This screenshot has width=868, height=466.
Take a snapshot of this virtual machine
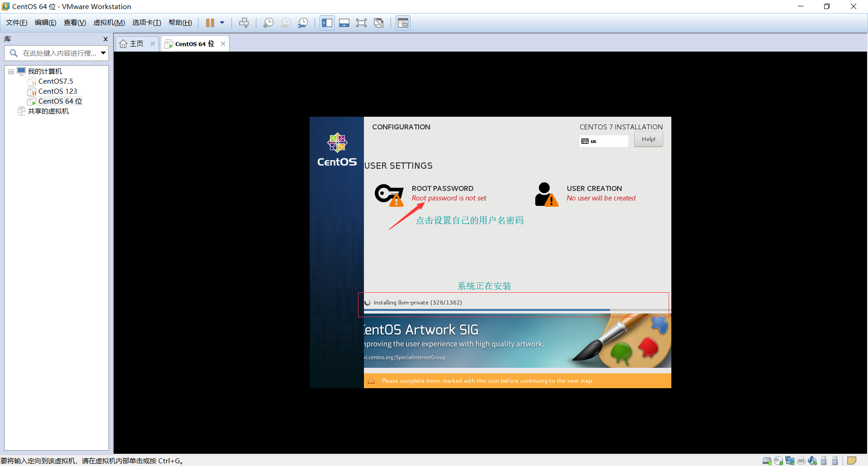[269, 23]
